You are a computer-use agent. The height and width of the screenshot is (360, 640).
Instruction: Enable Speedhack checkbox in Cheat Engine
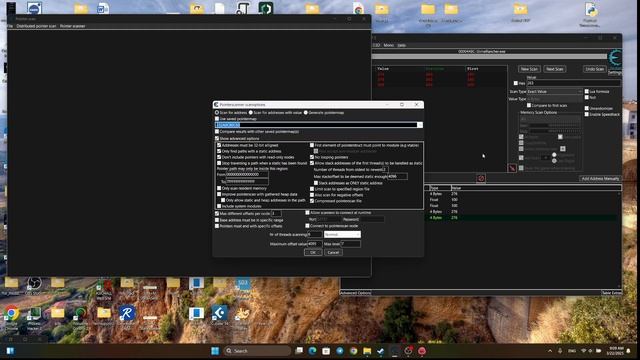point(587,115)
